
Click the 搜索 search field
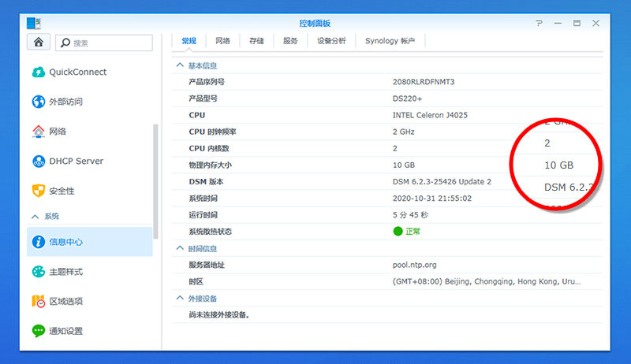pyautogui.click(x=110, y=43)
